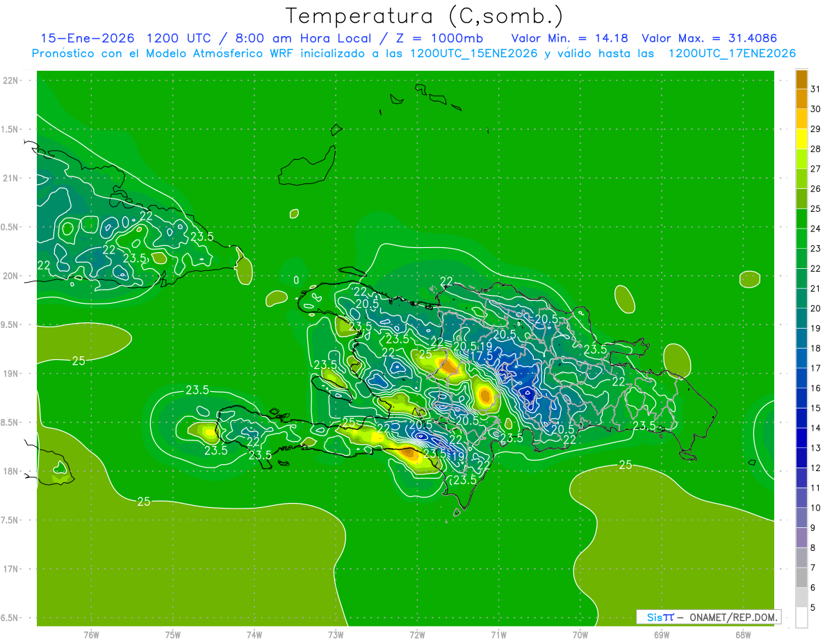
Task: Click the colorbar value "12"
Action: [815, 468]
